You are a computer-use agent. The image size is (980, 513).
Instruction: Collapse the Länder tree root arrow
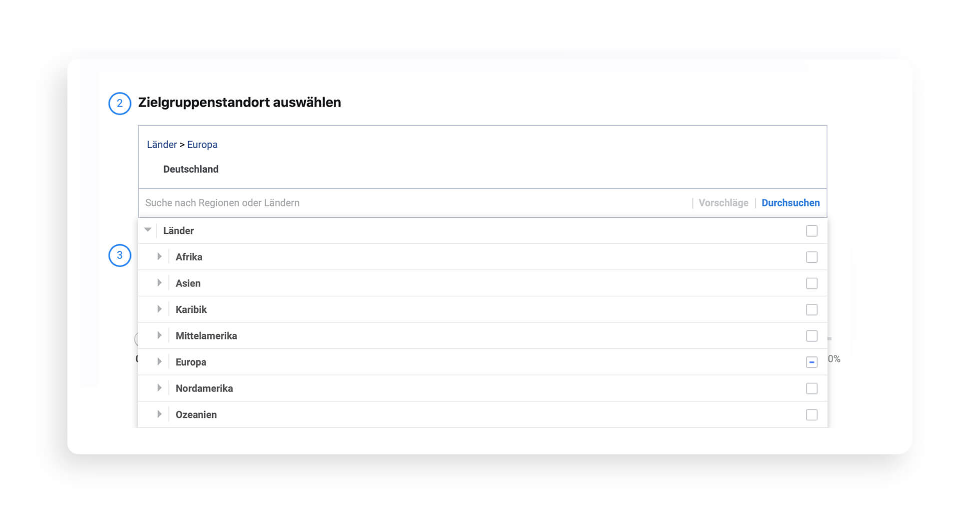[148, 230]
